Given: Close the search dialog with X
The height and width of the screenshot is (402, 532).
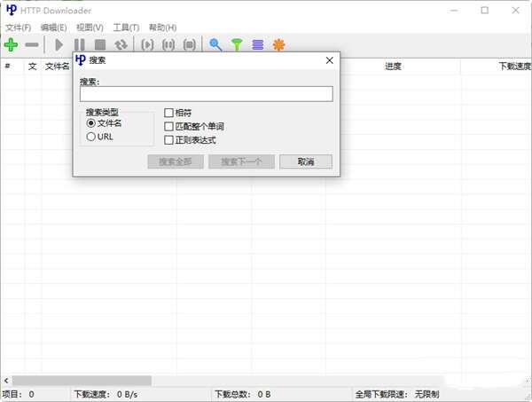Looking at the screenshot, I should tap(330, 60).
